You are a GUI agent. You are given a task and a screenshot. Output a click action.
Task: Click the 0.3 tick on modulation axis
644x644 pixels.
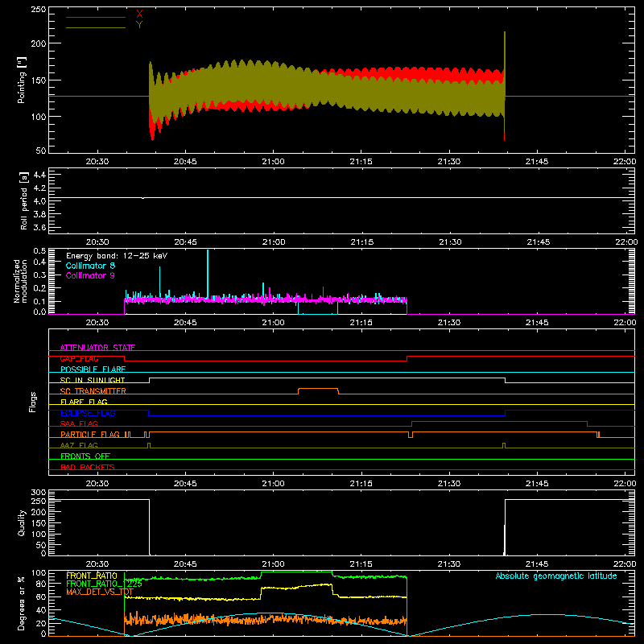click(39, 275)
